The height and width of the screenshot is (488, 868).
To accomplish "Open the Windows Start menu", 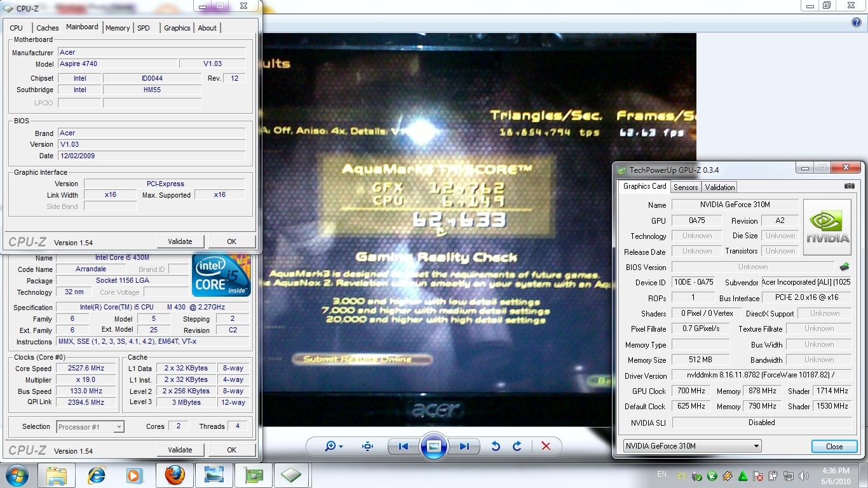I will point(17,475).
